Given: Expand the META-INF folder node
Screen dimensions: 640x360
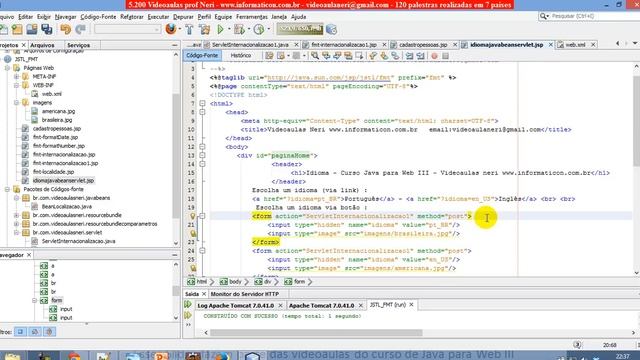Looking at the screenshot, I should pos(16,76).
